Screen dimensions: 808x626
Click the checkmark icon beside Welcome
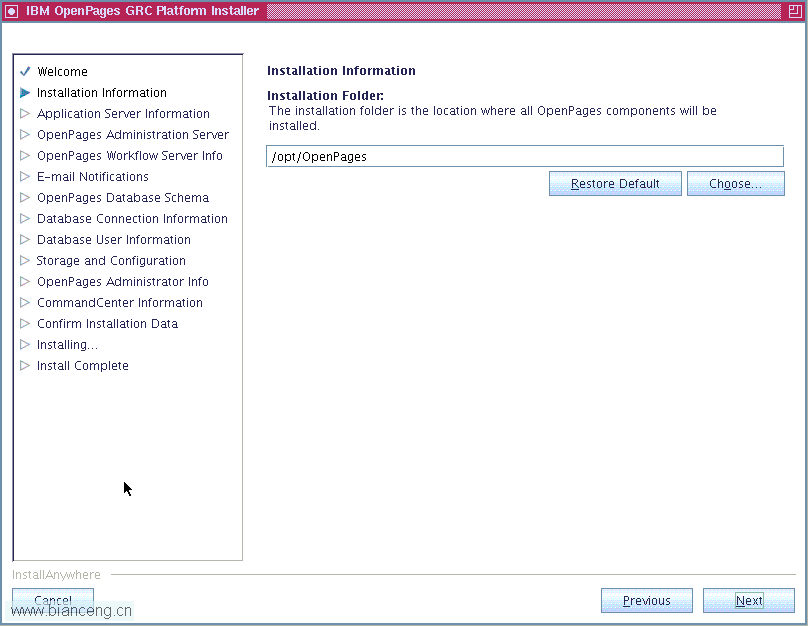coord(25,71)
